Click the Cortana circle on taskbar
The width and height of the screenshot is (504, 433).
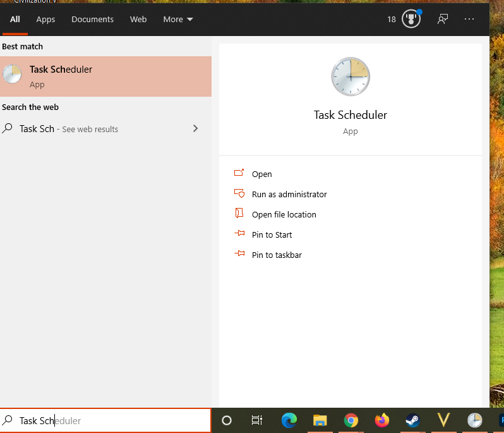click(x=227, y=420)
